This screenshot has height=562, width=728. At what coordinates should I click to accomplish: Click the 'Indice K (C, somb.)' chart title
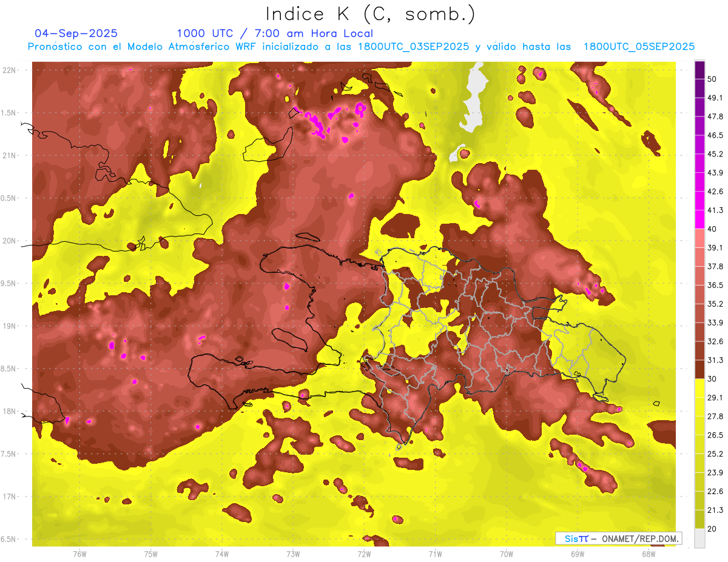pyautogui.click(x=370, y=13)
